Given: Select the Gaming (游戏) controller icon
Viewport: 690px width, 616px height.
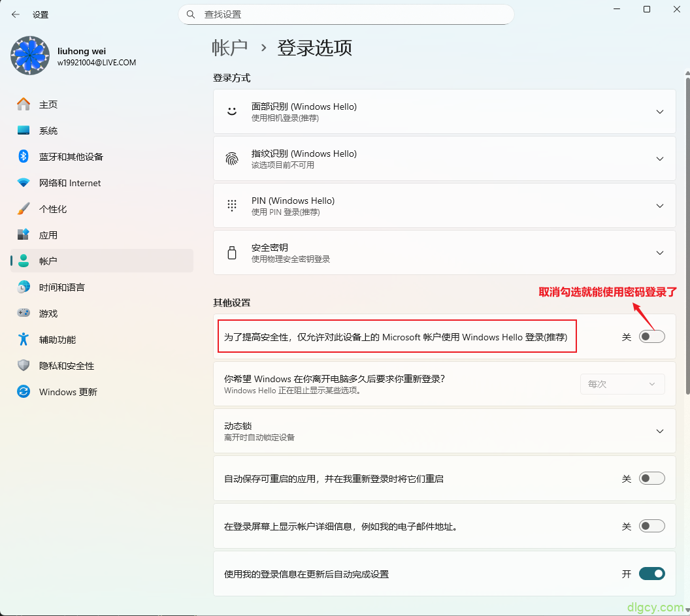Looking at the screenshot, I should [24, 314].
